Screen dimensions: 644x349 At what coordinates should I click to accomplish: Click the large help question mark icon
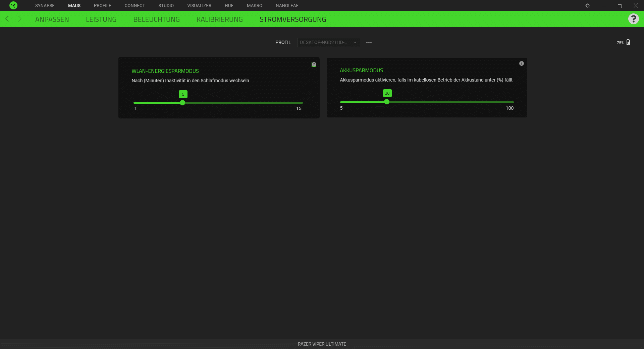click(x=633, y=19)
